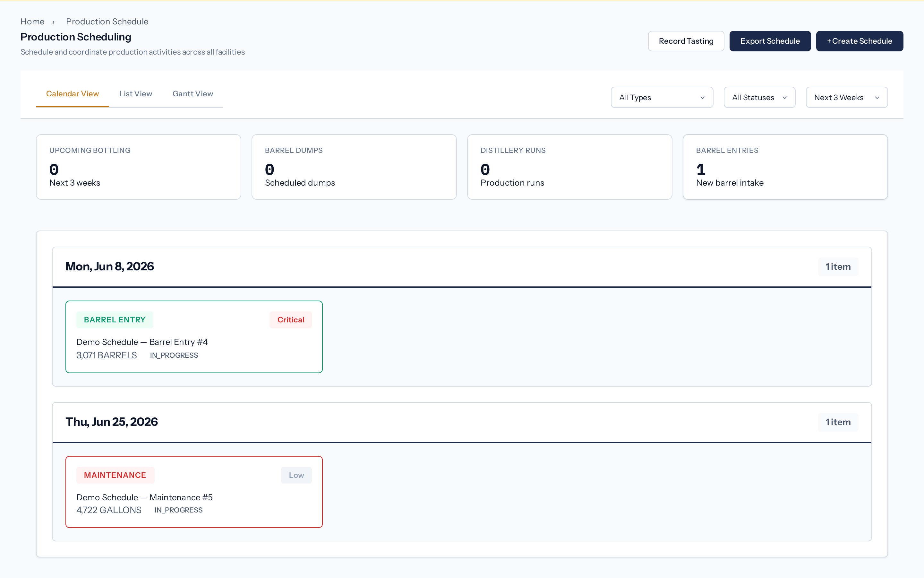Viewport: 924px width, 578px height.
Task: Click the BARREL ENTRY type tag
Action: click(x=115, y=320)
